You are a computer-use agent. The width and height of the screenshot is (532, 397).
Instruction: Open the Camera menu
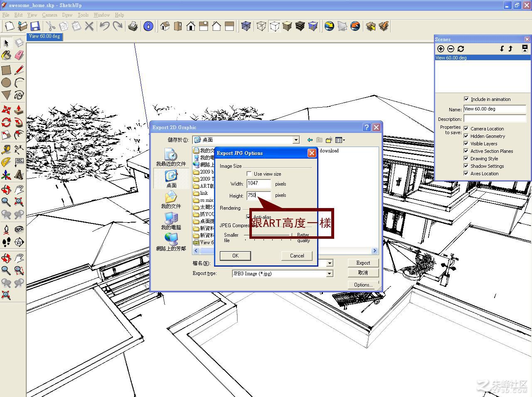[49, 15]
